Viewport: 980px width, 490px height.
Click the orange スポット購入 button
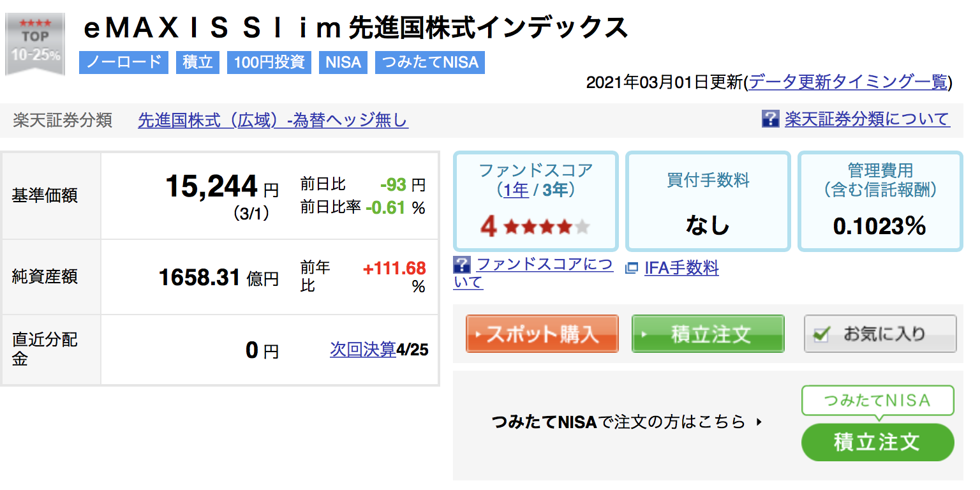(x=542, y=334)
